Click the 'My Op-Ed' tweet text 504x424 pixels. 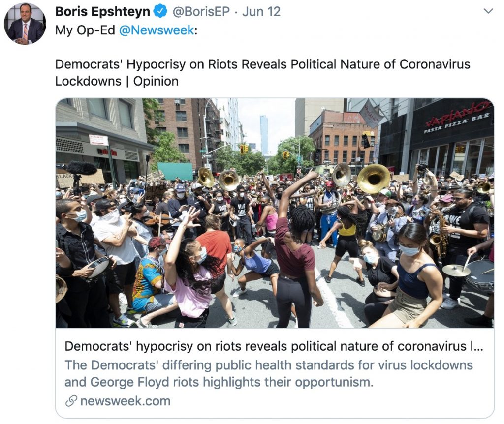click(85, 30)
